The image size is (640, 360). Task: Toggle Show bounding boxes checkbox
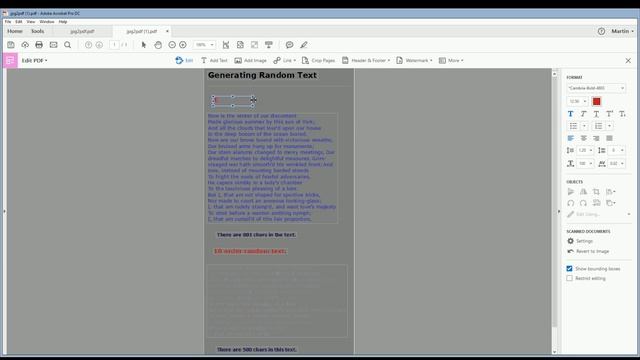point(569,269)
